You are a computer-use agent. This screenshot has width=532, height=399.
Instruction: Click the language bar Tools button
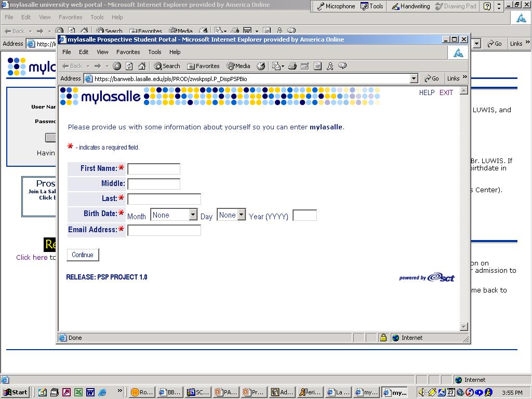pos(372,6)
